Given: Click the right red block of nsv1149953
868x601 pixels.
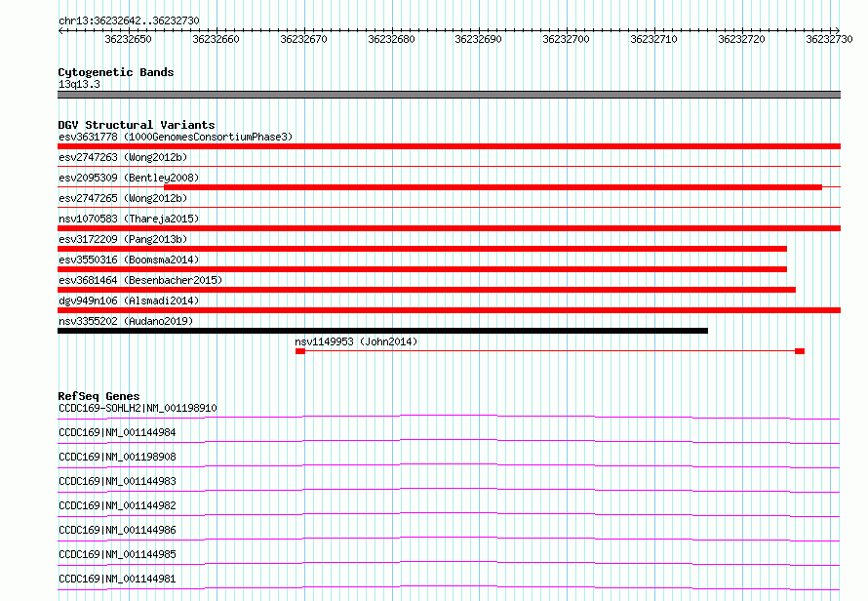Looking at the screenshot, I should [x=800, y=351].
